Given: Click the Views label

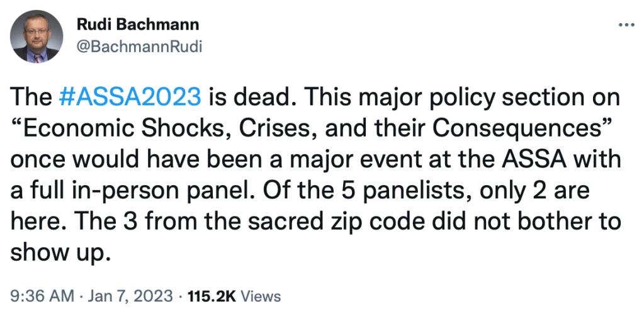Looking at the screenshot, I should click(261, 296).
